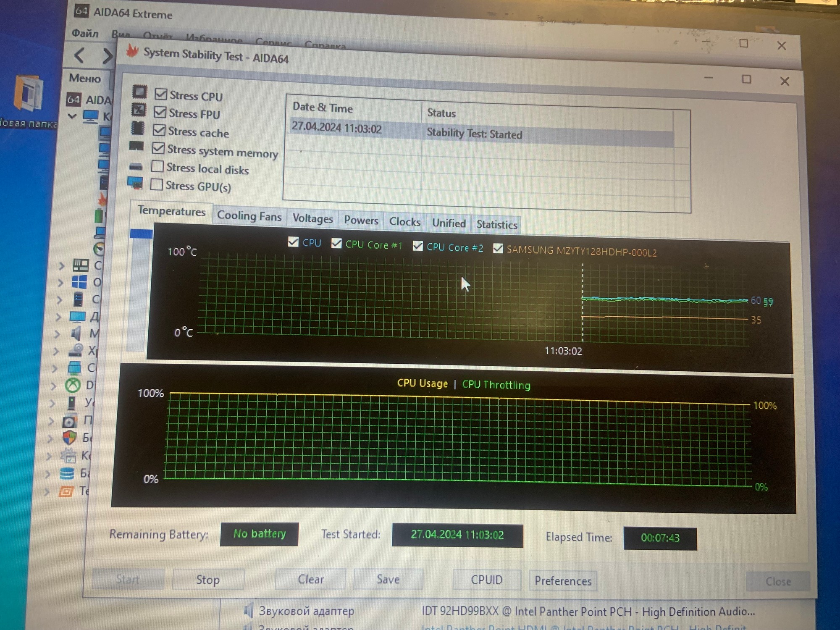Click the Save button
Image resolution: width=840 pixels, height=630 pixels.
(x=388, y=580)
